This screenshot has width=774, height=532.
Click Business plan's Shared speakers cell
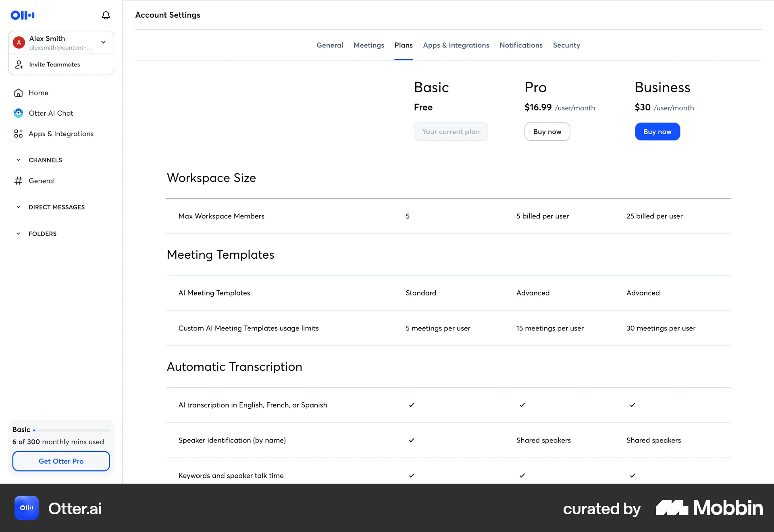click(653, 441)
